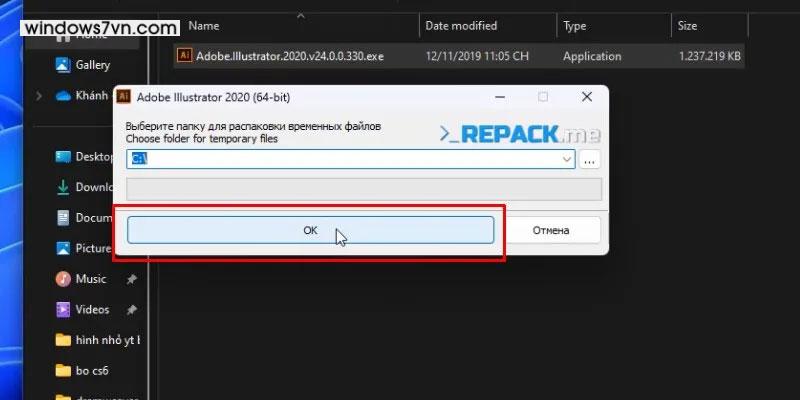Screen dimensions: 800x400
Task: Select the Adobe.Illustrator.2020 exe file
Action: tap(289, 57)
